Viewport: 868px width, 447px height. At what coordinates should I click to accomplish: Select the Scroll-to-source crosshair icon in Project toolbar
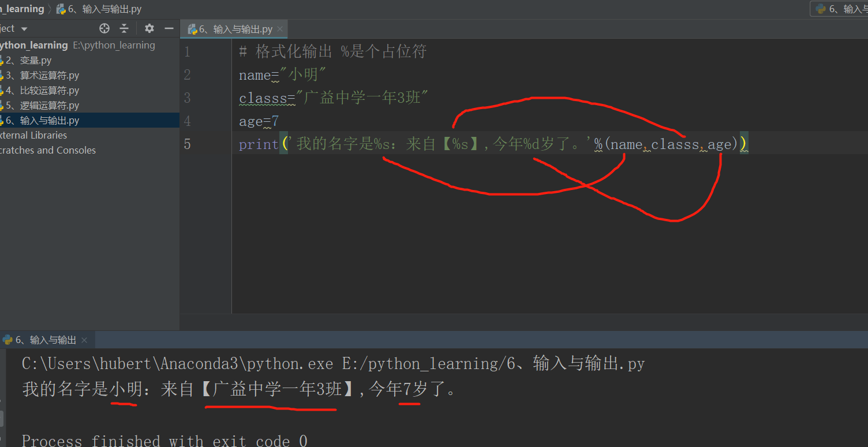click(x=104, y=28)
